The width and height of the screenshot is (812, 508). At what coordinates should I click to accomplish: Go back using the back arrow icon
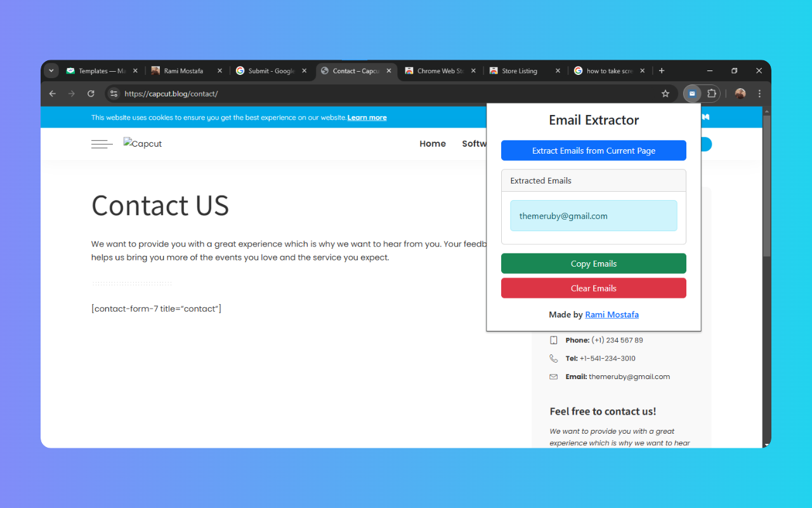(x=52, y=93)
